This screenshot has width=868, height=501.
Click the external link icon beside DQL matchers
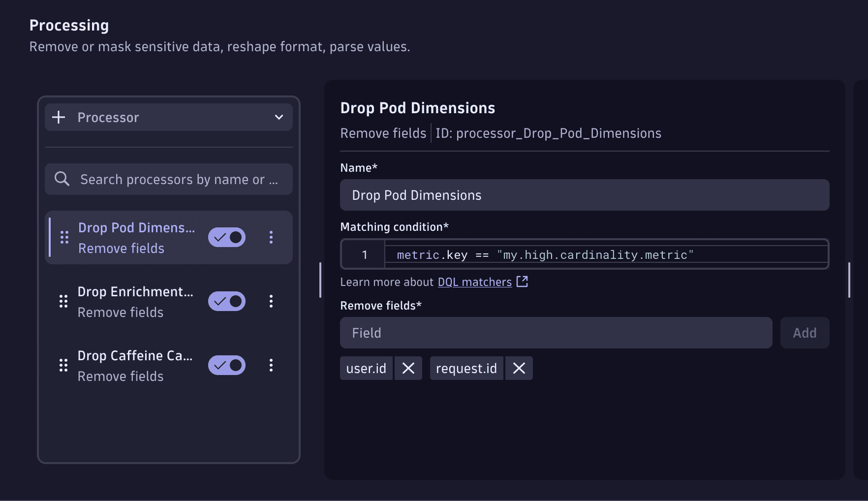click(x=522, y=282)
